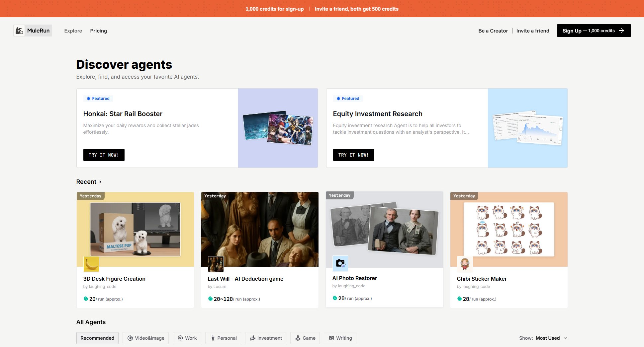The width and height of the screenshot is (644, 347).
Task: Click TRY IT NOW on Equity Investment Research
Action: (354, 155)
